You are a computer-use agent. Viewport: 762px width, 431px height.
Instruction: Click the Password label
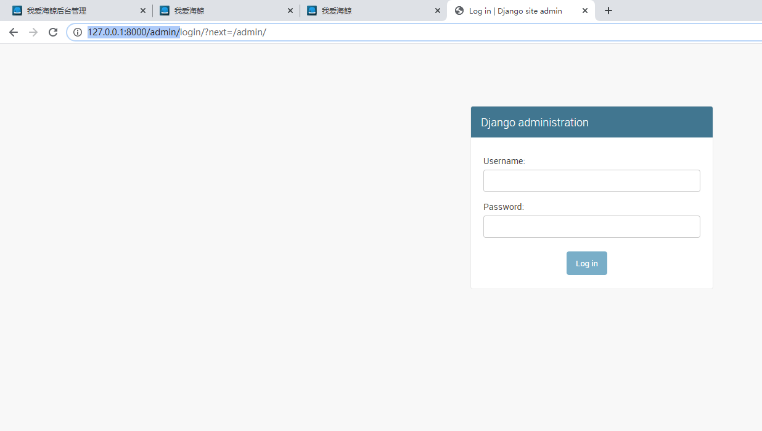pyautogui.click(x=503, y=207)
